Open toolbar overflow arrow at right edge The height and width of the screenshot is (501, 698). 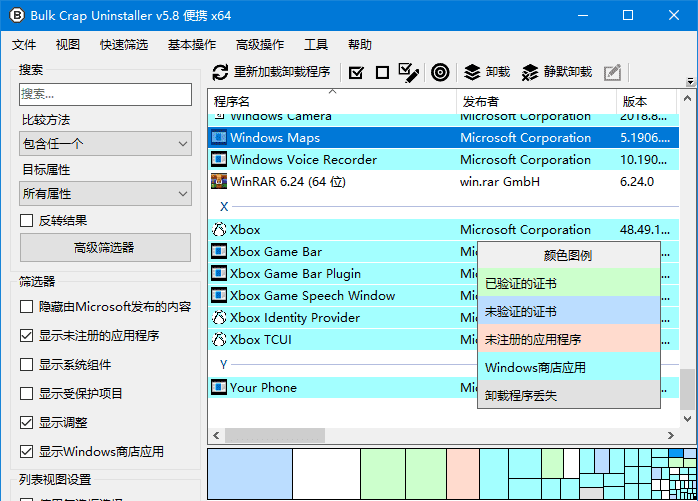point(690,81)
